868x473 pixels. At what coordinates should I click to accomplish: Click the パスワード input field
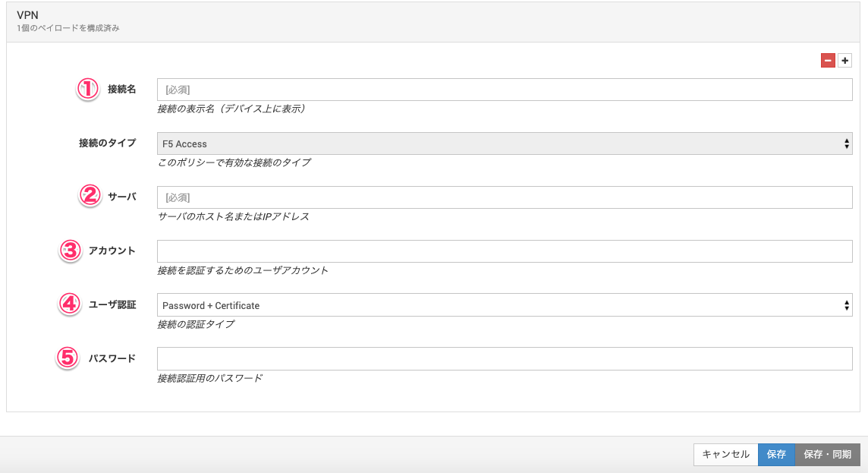pos(505,358)
